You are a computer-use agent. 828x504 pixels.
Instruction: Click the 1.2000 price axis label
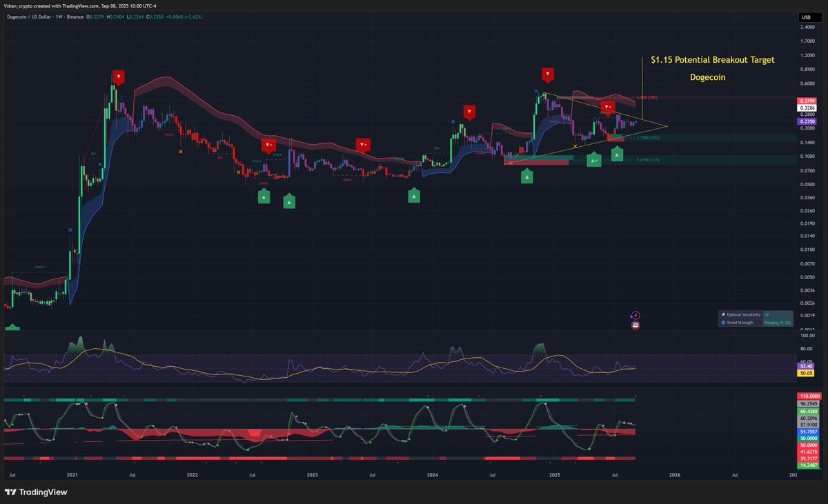[x=807, y=56]
